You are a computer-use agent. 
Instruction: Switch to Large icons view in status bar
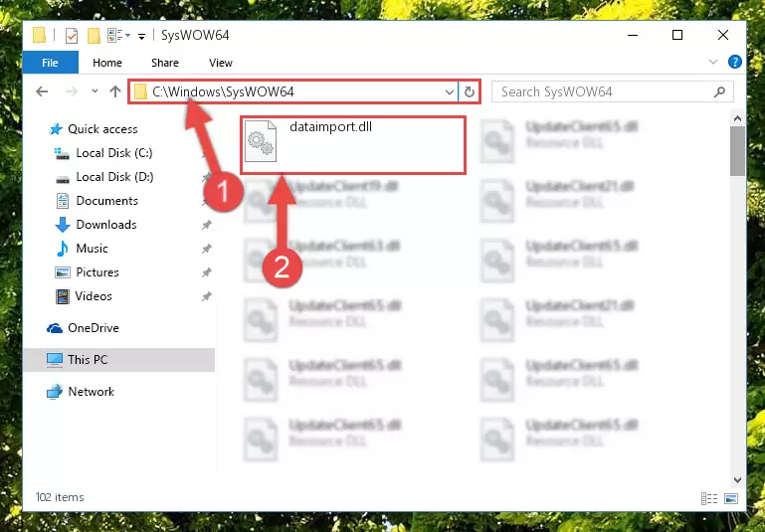pos(731,498)
